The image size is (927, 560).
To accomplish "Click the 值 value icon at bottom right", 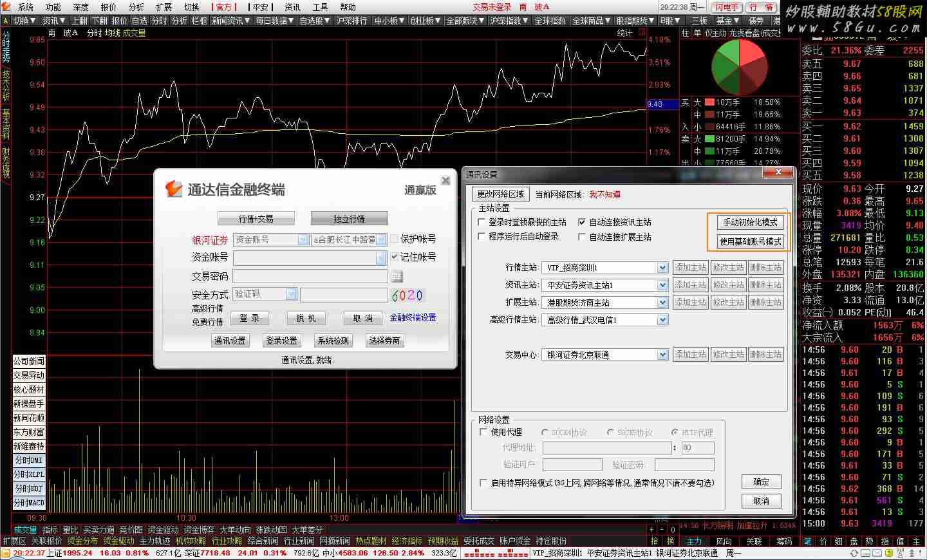I will pos(900,541).
